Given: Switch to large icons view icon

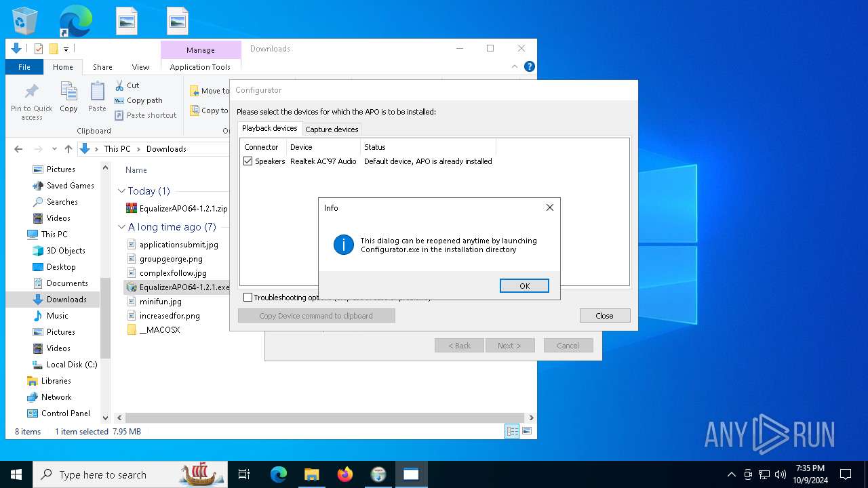Looking at the screenshot, I should pyautogui.click(x=526, y=431).
